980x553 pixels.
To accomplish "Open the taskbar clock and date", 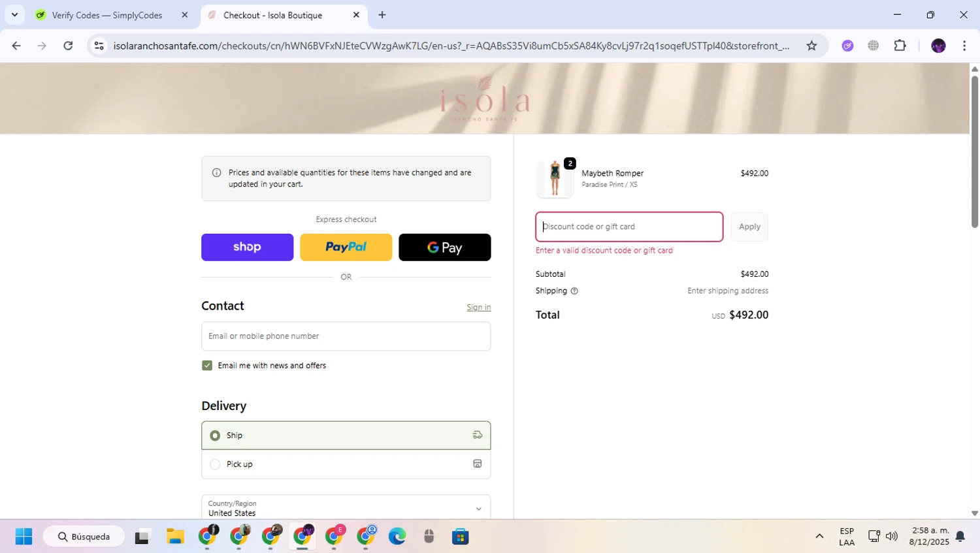I will coord(930,537).
